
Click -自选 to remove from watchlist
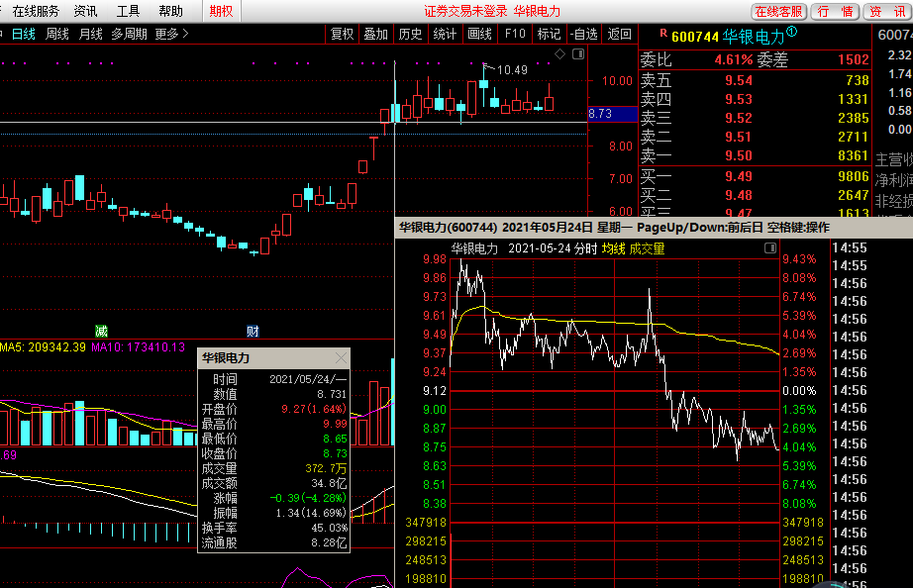tap(584, 34)
